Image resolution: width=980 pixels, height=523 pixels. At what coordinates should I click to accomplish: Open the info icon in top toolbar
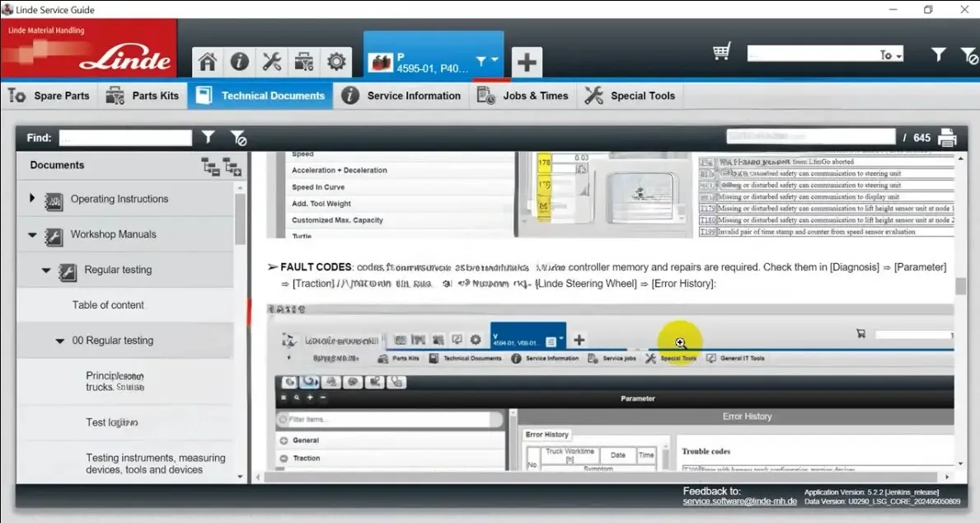coord(239,61)
